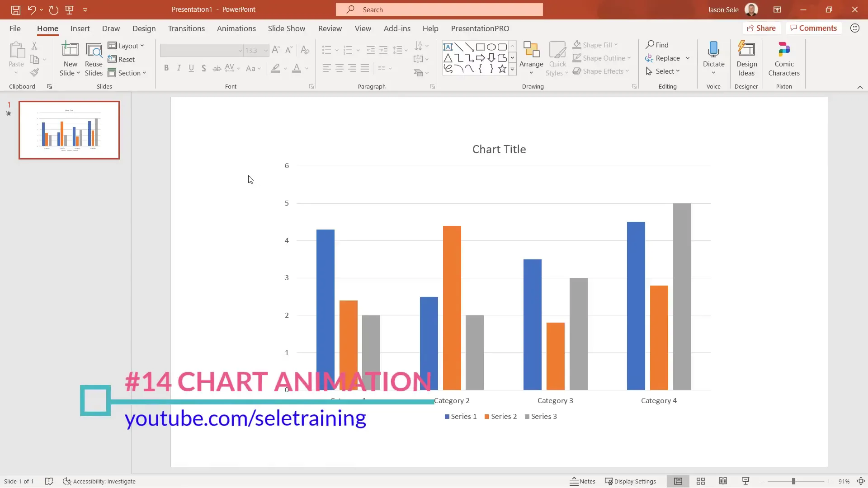868x488 pixels.
Task: Select the Format Painter tool
Action: tap(34, 72)
